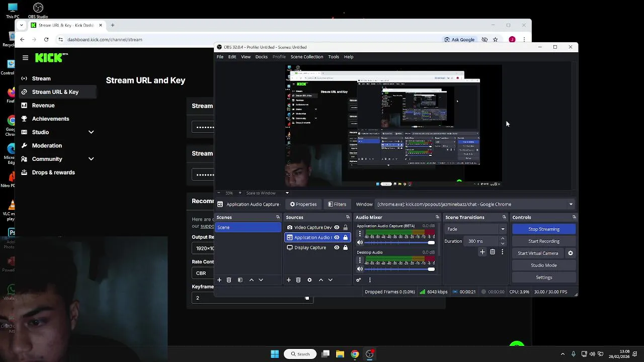The image size is (644, 362).
Task: Bookmark this page with star icon
Action: click(496, 39)
